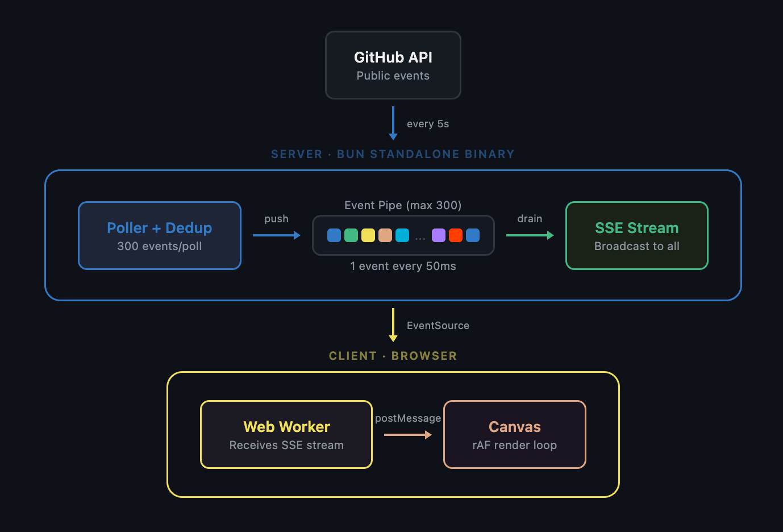The image size is (783, 532).
Task: Click the 'Public events' subtitle
Action: pyautogui.click(x=393, y=76)
